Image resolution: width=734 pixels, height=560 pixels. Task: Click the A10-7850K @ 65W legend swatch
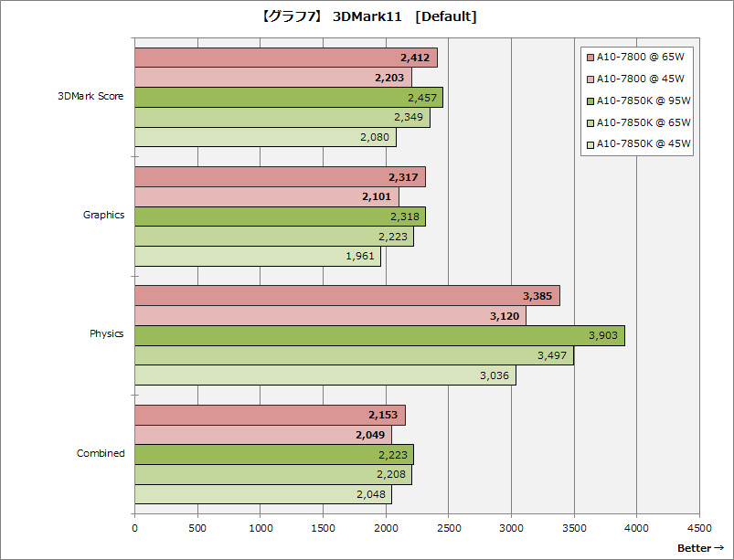tap(590, 122)
